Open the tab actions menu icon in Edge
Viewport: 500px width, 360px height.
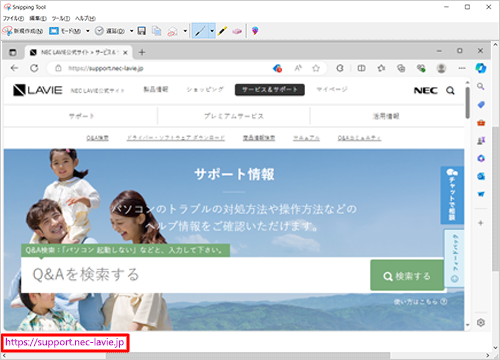[13, 52]
